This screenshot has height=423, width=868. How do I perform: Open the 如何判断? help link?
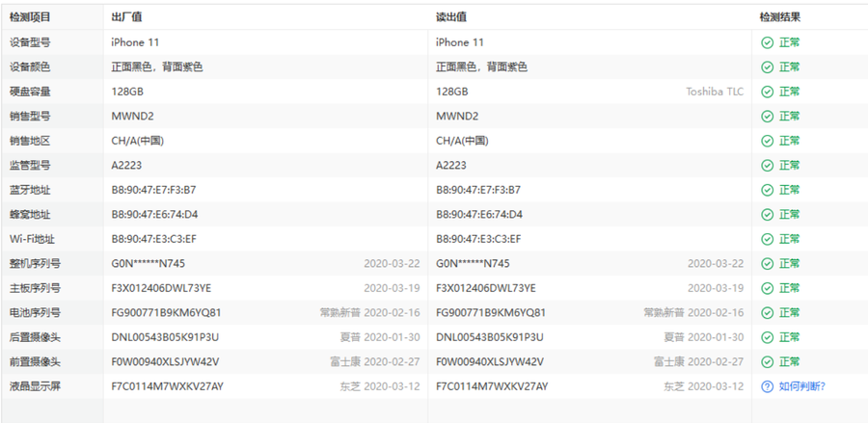(x=801, y=386)
